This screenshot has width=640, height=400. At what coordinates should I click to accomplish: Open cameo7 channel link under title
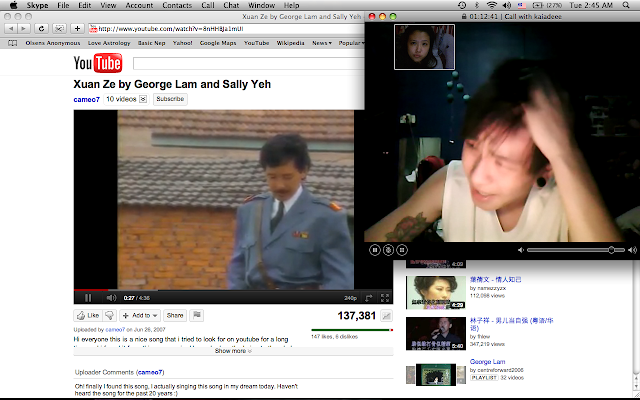pos(87,100)
